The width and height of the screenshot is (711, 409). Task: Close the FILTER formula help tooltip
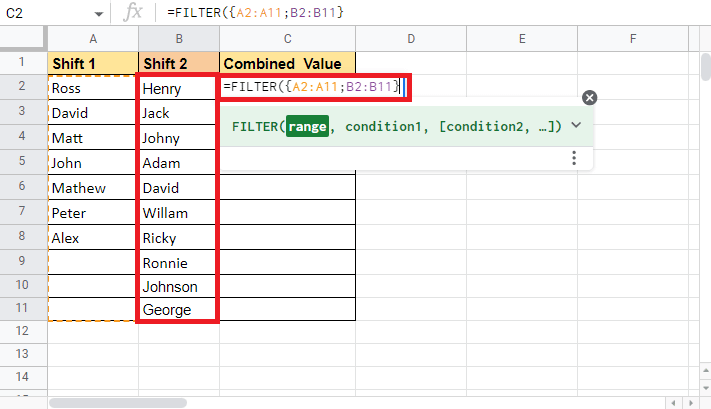pyautogui.click(x=589, y=97)
